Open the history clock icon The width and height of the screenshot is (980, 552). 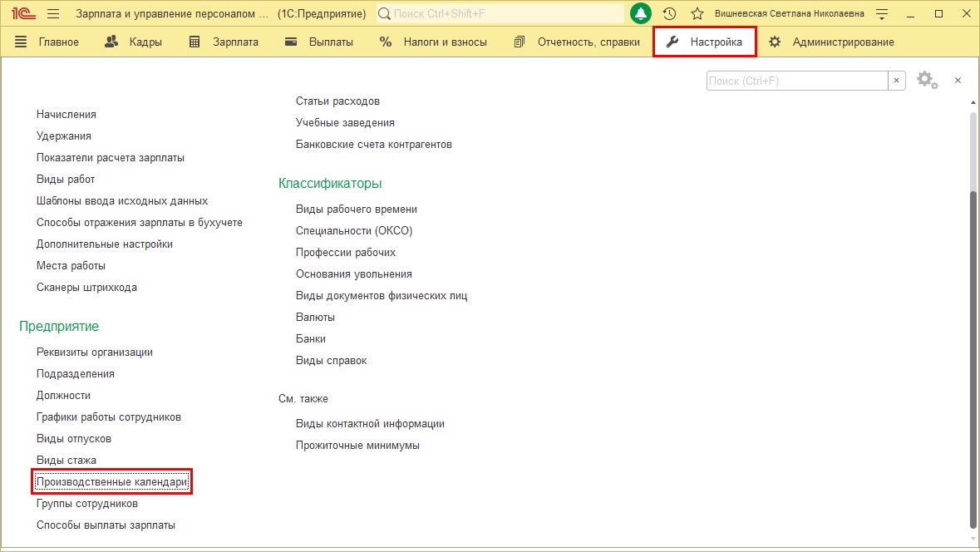tap(669, 14)
